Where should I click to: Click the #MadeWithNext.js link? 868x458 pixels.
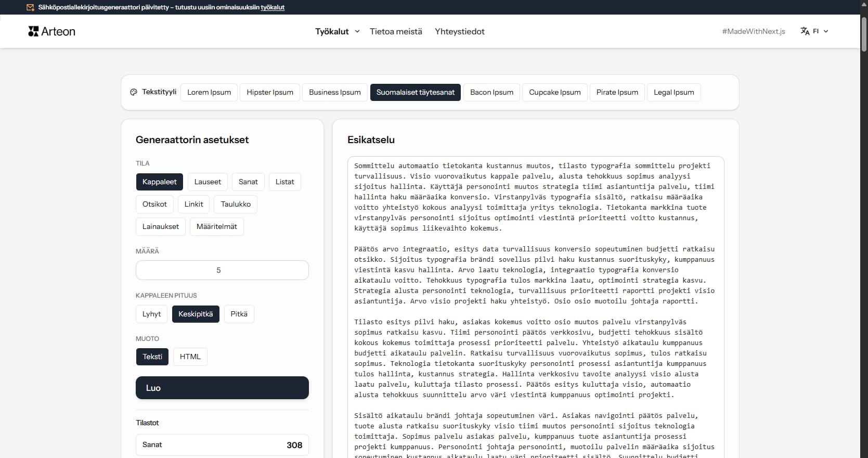pos(754,31)
